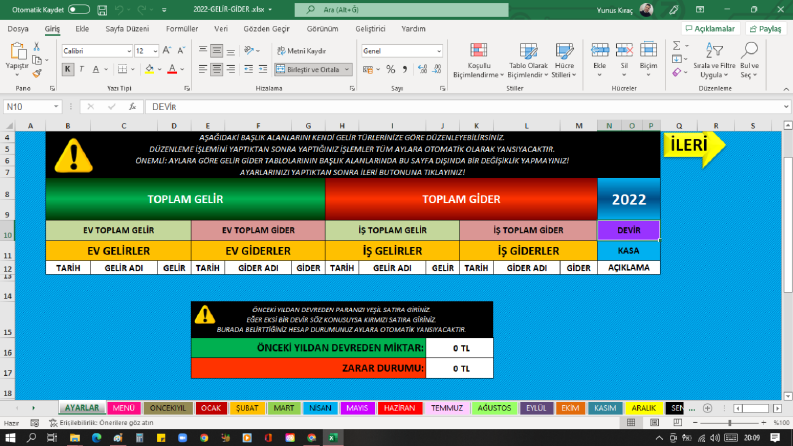Click the percent style icon
Viewport: 793px width, 446px height.
pos(390,69)
